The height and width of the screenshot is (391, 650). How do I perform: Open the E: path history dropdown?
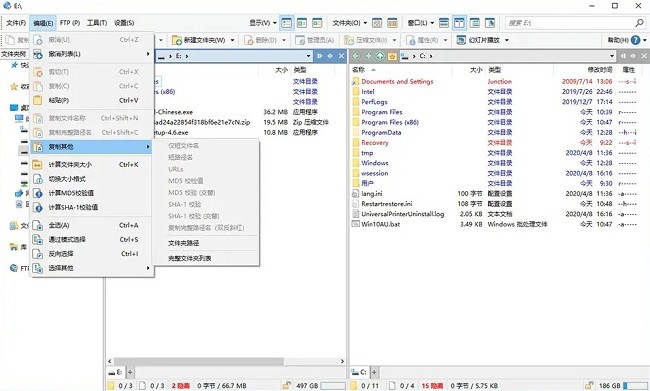click(308, 56)
